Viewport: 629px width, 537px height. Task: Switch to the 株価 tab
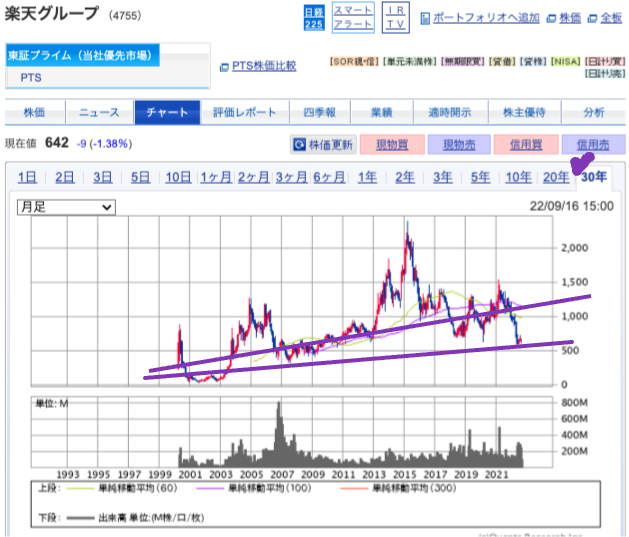34,113
